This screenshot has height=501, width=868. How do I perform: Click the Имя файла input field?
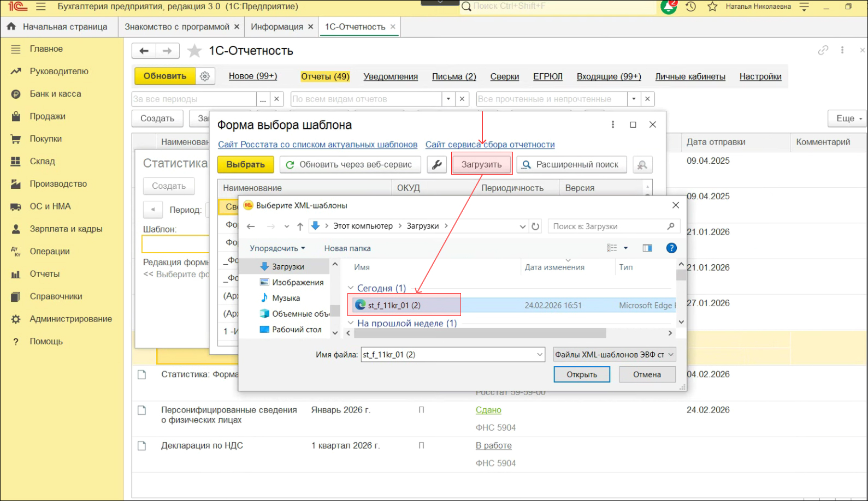point(453,355)
